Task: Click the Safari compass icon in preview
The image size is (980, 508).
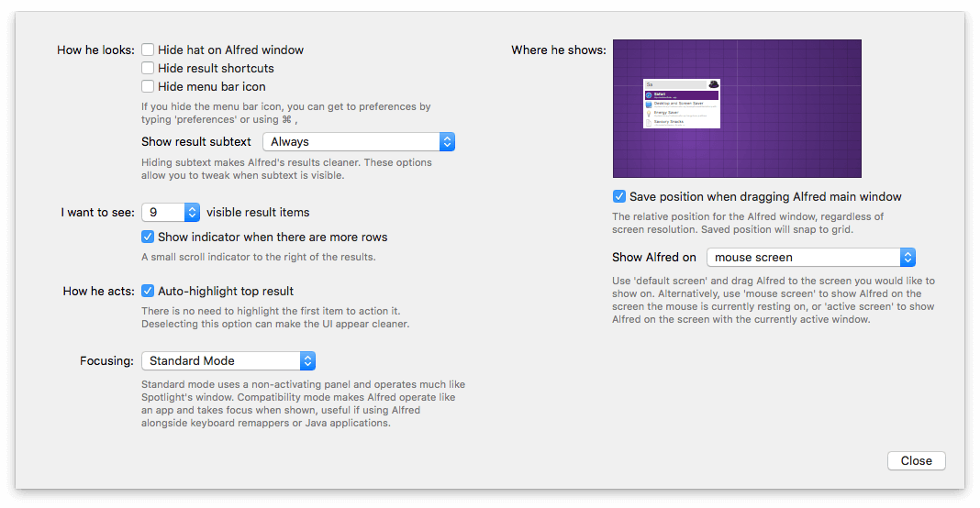Action: [649, 94]
